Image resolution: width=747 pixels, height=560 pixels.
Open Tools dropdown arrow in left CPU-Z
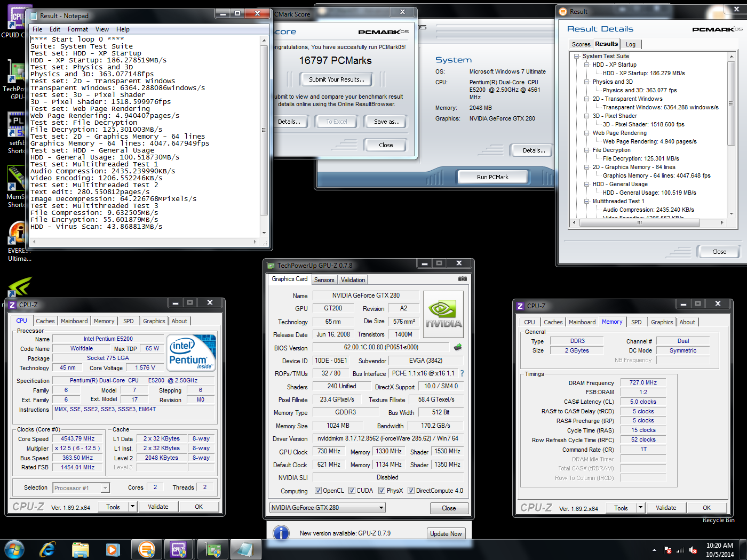coord(133,507)
